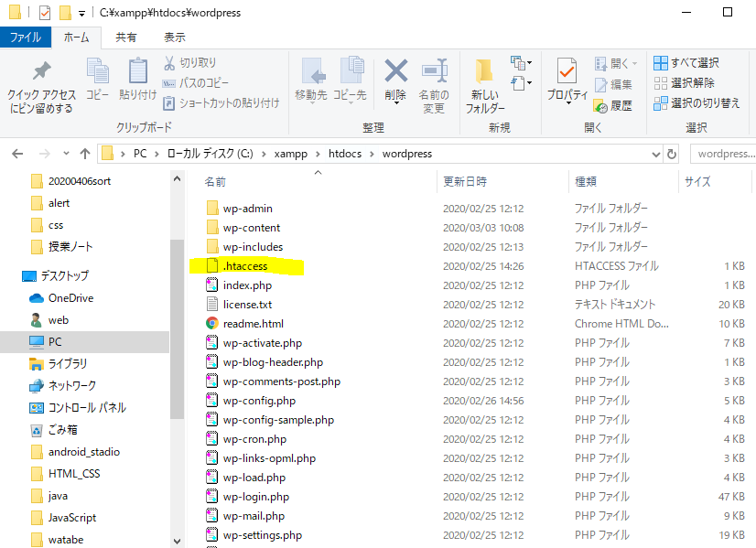Click Copy path (パスのコピー)
The image size is (756, 548).
tap(195, 83)
